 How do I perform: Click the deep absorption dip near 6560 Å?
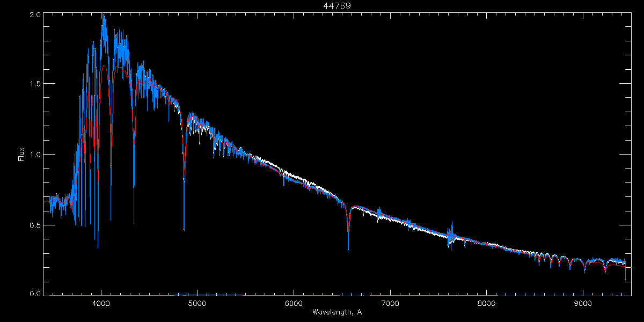coord(348,248)
